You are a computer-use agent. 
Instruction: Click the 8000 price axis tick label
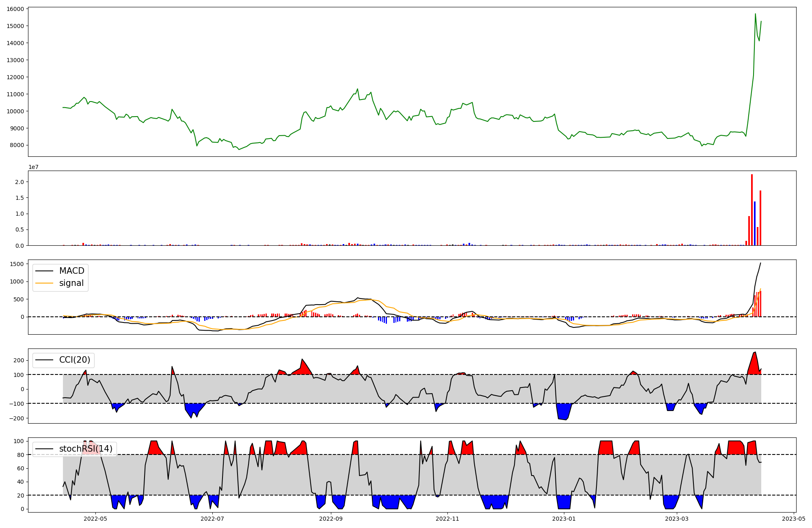point(17,145)
